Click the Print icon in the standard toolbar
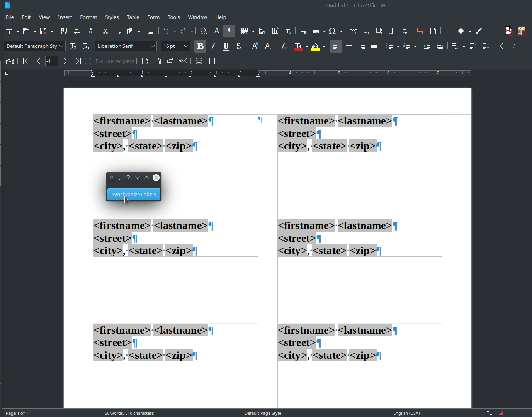 [x=77, y=31]
